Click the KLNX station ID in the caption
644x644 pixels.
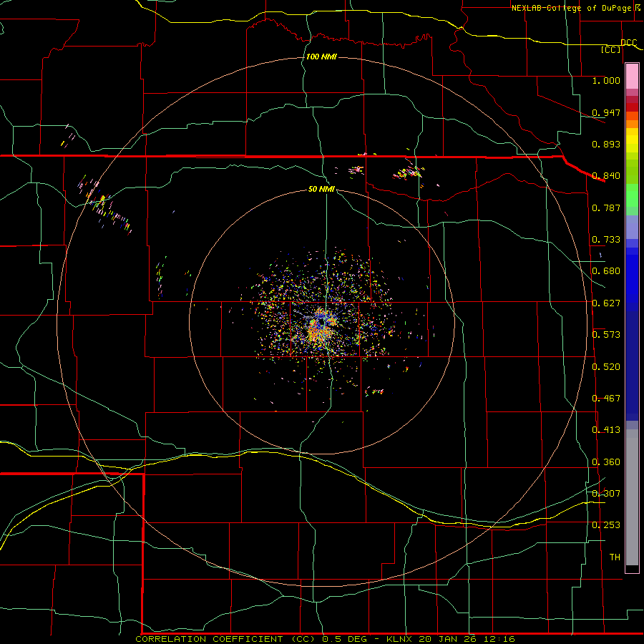pyautogui.click(x=401, y=639)
